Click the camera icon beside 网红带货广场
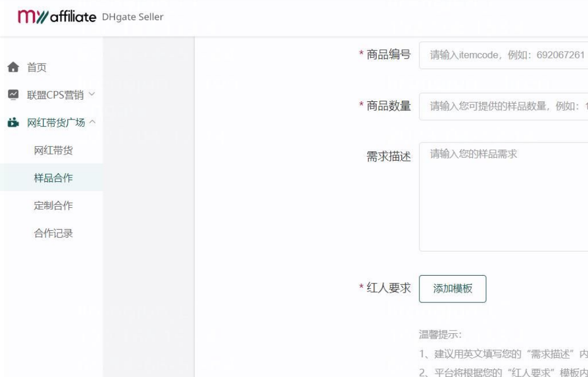The image size is (588, 377). point(13,122)
